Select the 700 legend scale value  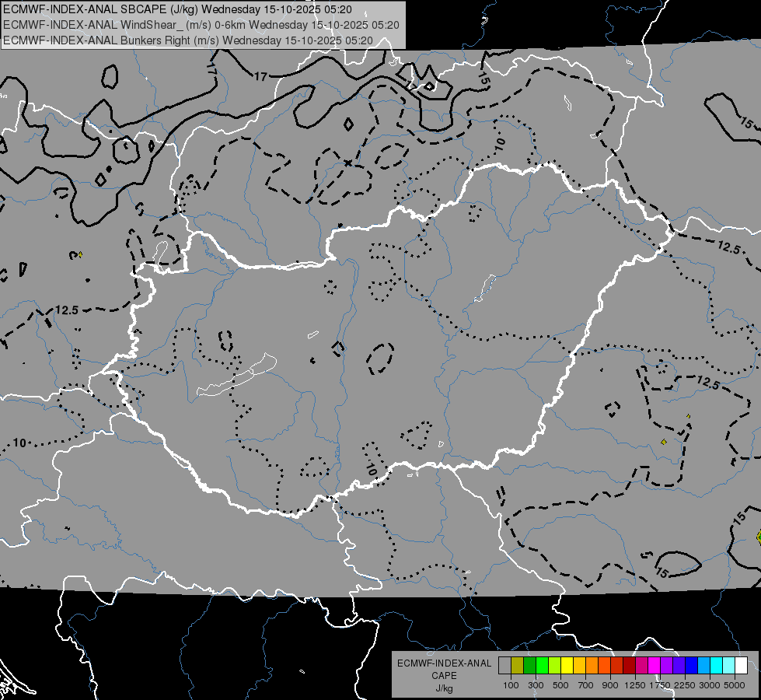586,685
